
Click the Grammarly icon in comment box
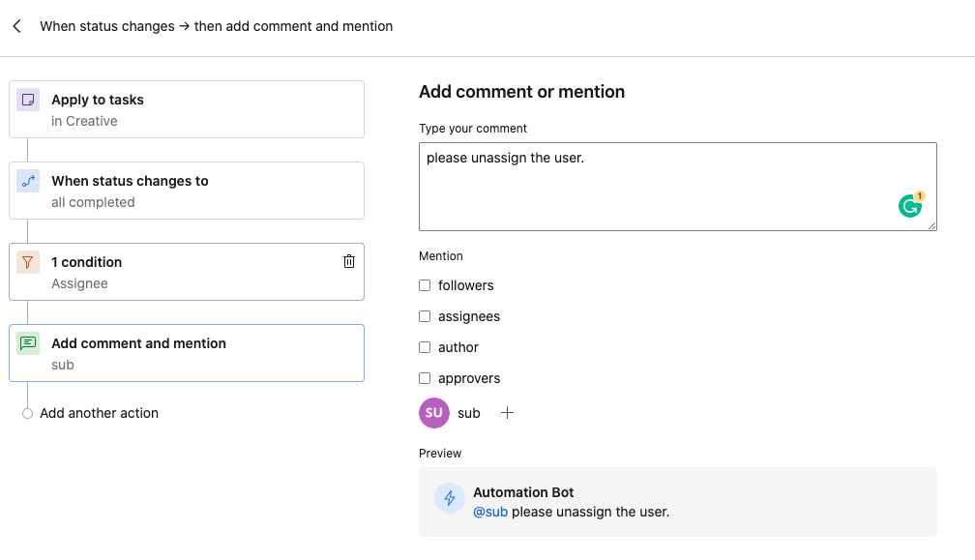[910, 205]
